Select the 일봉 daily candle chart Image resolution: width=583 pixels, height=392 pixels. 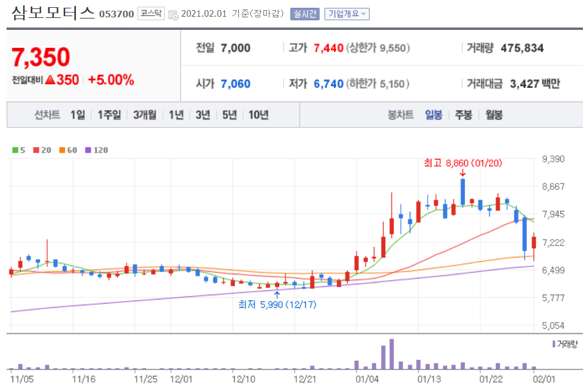tap(434, 115)
